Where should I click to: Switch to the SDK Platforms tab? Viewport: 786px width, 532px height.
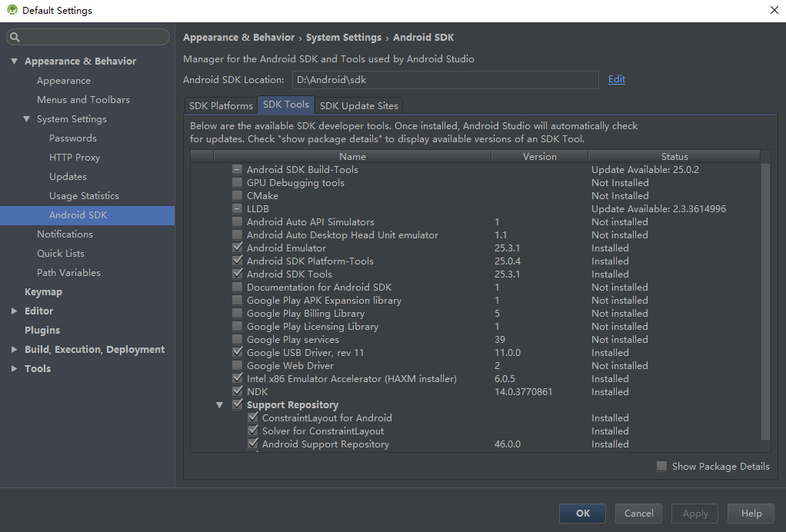[221, 105]
